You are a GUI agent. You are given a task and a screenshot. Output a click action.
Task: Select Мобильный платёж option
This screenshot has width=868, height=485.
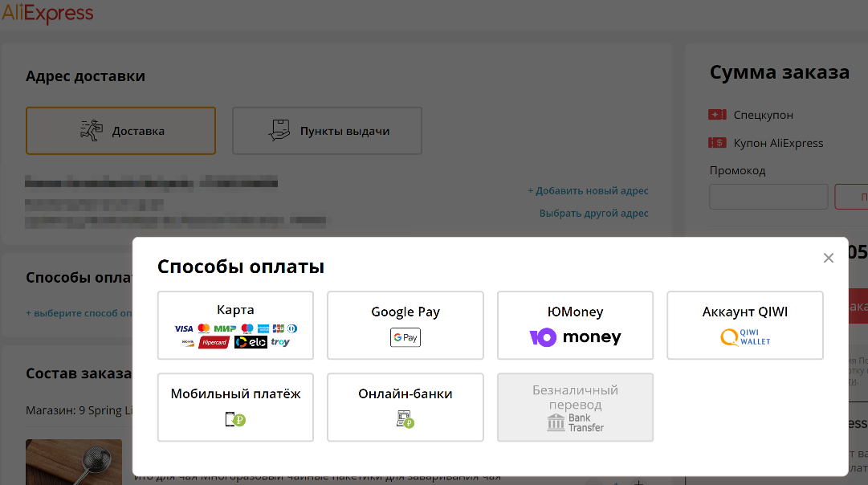tap(235, 407)
